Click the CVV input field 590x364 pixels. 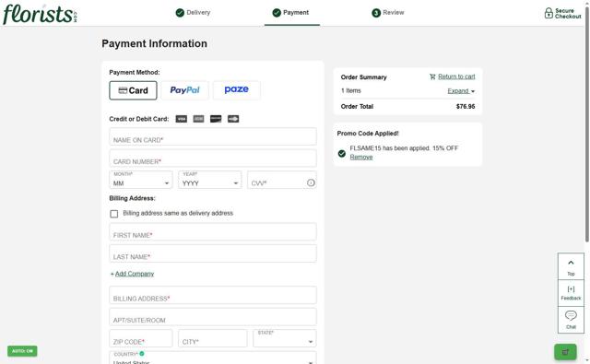click(x=282, y=180)
